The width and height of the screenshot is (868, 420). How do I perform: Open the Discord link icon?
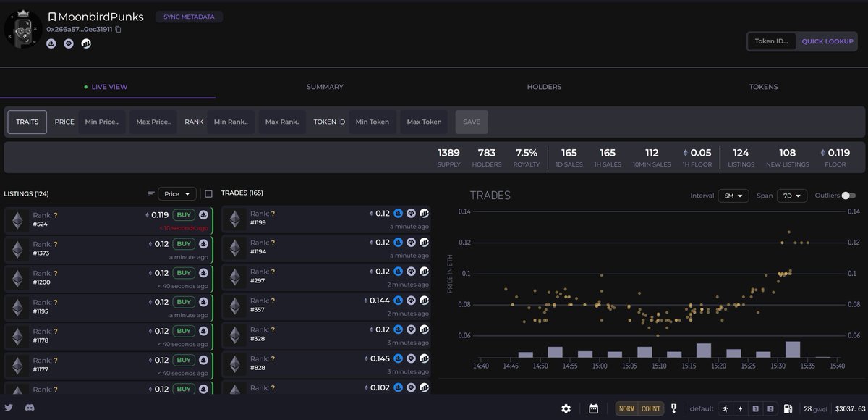[x=30, y=408]
